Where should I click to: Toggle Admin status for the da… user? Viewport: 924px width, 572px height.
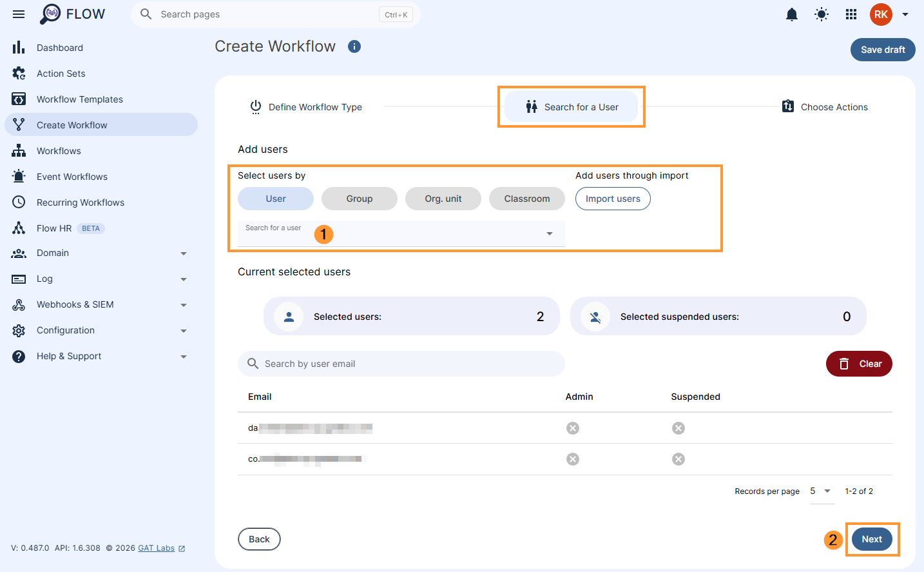[573, 428]
